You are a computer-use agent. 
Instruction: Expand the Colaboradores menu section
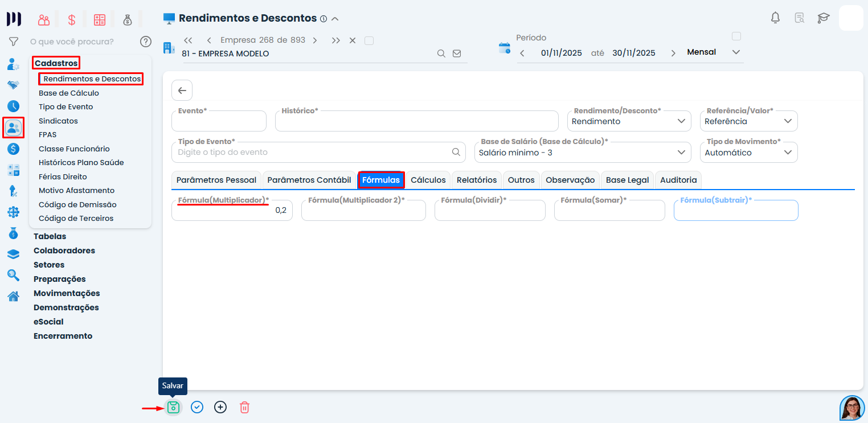[x=64, y=250]
